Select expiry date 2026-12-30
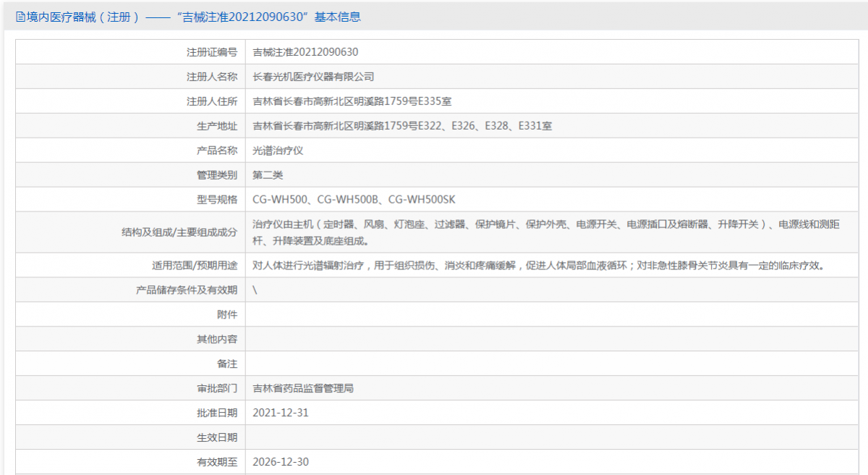868x475 pixels. click(281, 462)
